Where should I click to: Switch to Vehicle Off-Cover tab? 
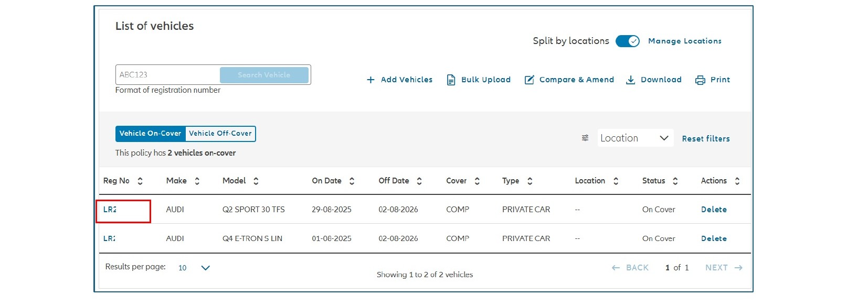220,134
